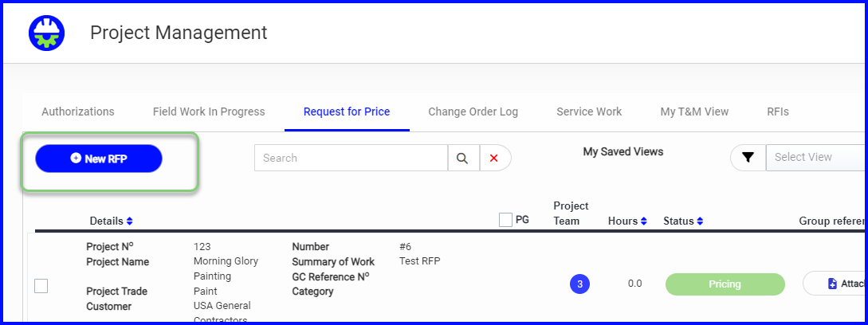Open filter via the funnel icon

tap(748, 158)
